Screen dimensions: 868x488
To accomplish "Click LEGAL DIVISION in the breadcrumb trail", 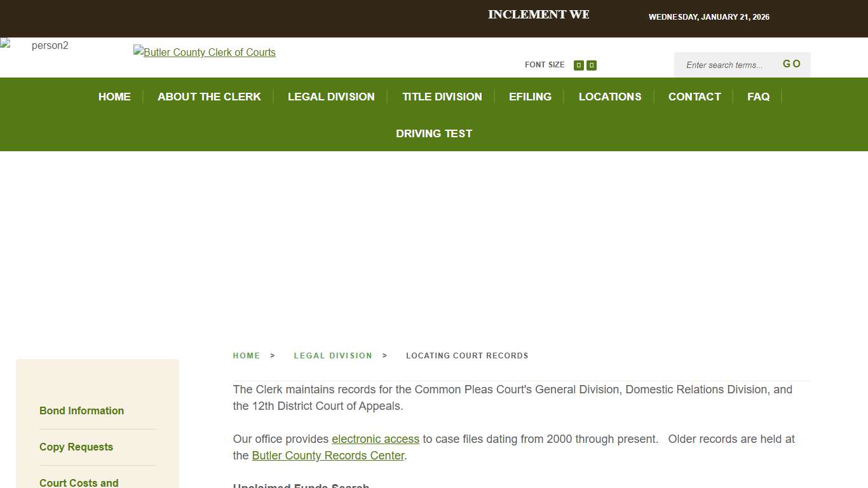I will tap(333, 355).
